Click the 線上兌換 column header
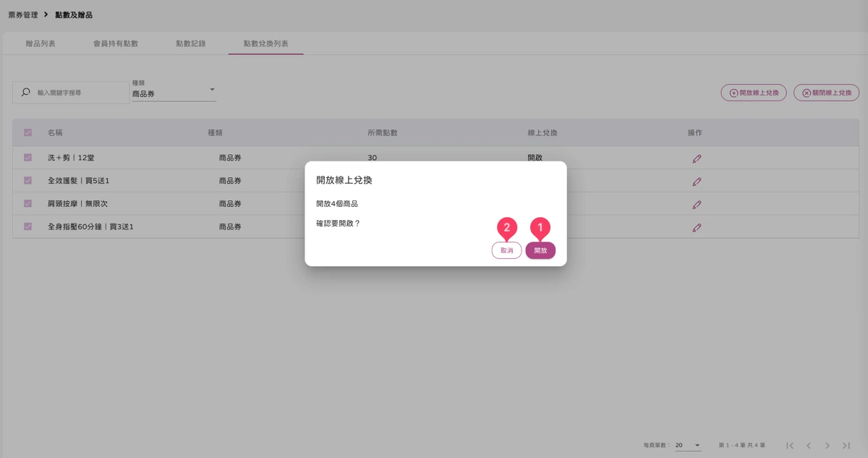Screen dimensions: 868x458 pyautogui.click(x=542, y=133)
